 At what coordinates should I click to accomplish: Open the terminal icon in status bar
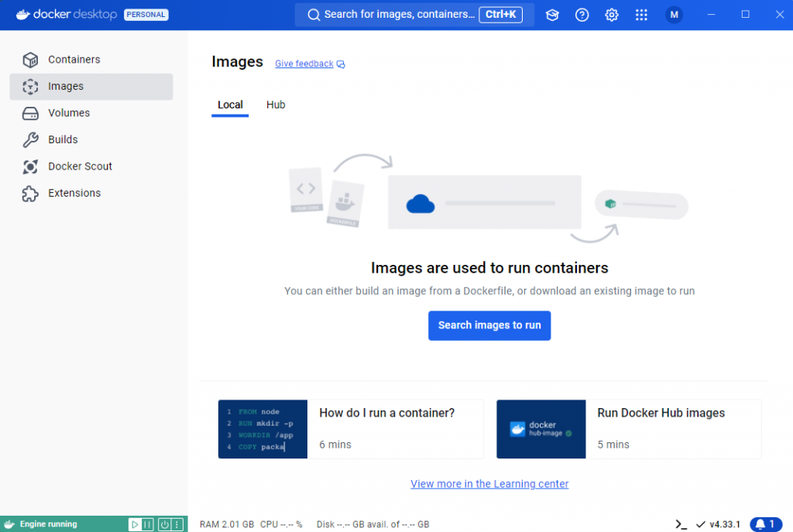click(681, 524)
